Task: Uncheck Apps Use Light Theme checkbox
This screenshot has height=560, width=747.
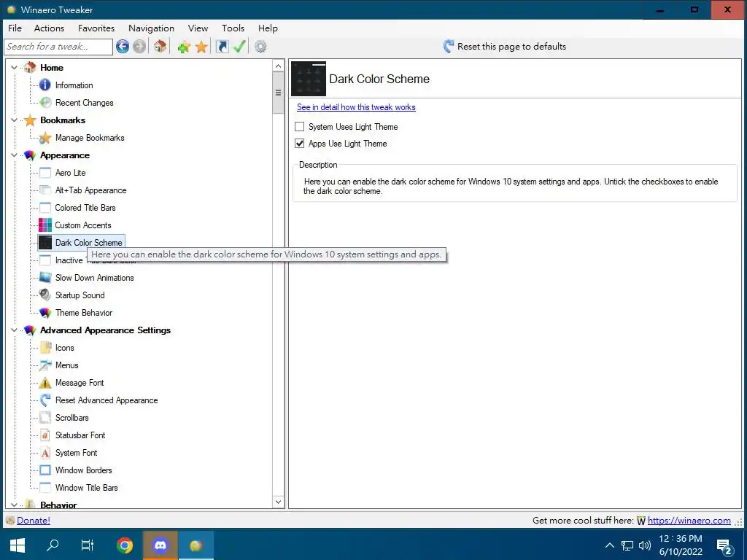Action: (299, 144)
